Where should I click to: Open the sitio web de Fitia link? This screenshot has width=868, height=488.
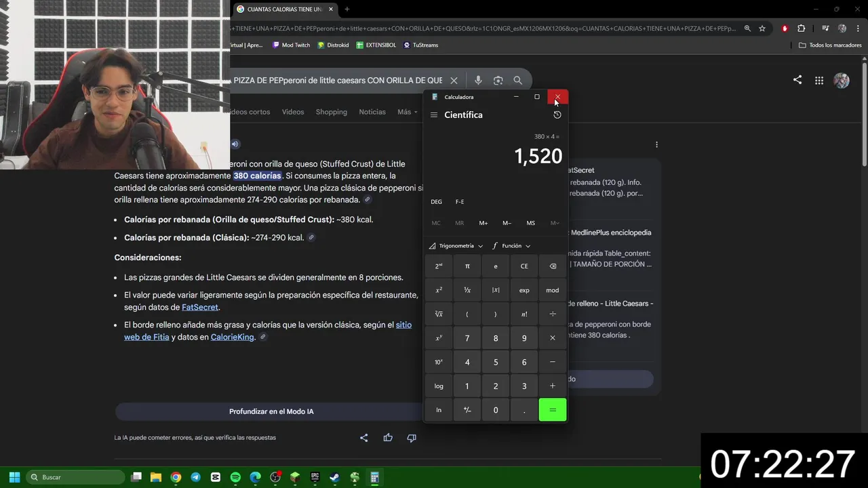click(x=403, y=325)
